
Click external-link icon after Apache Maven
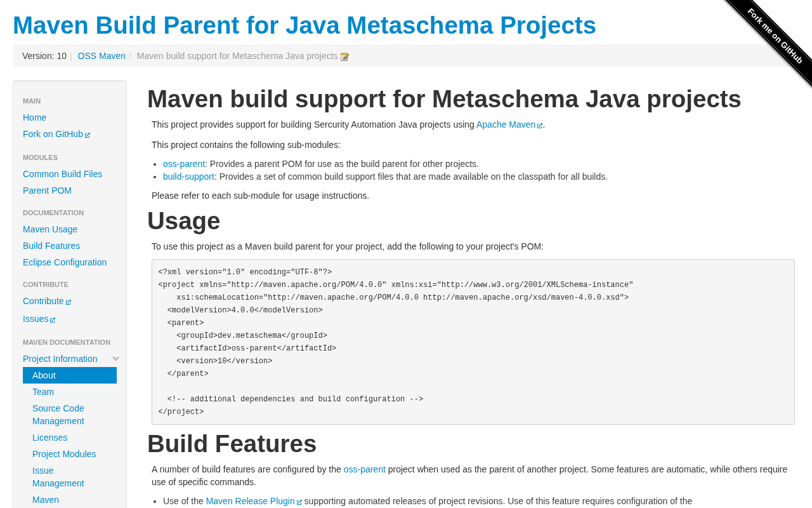click(540, 126)
